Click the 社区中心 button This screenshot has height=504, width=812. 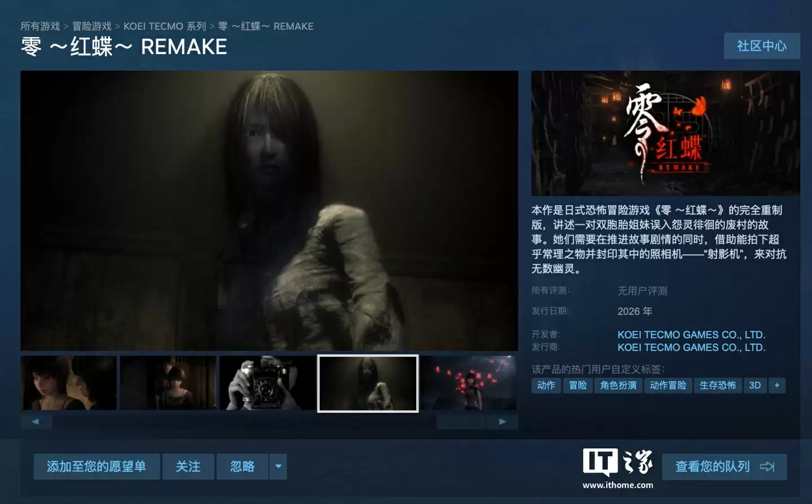coord(762,46)
